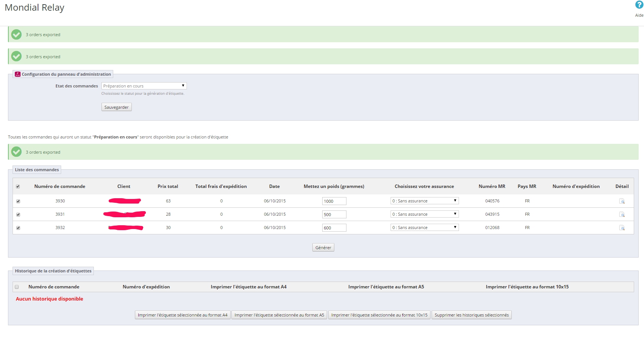The width and height of the screenshot is (644, 339).
Task: Edit weight field showing 600 grams
Action: 334,228
